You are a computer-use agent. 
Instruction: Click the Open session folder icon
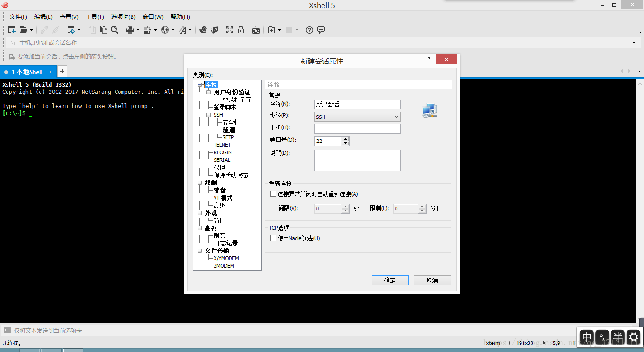23,30
